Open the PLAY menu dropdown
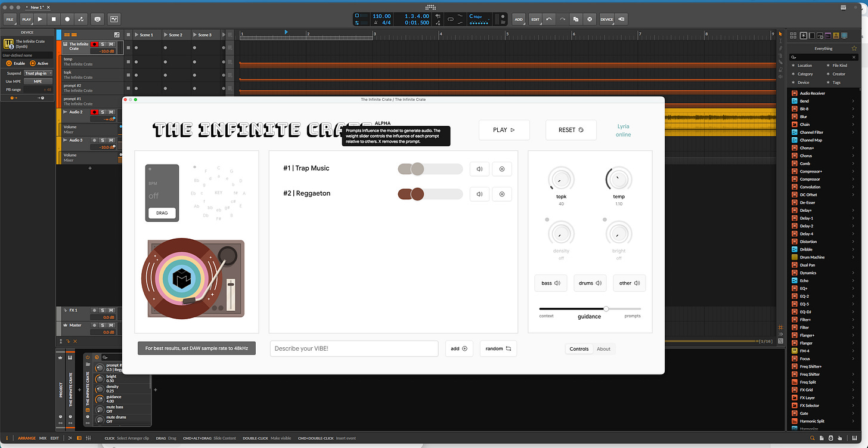The image size is (868, 448). pos(26,19)
